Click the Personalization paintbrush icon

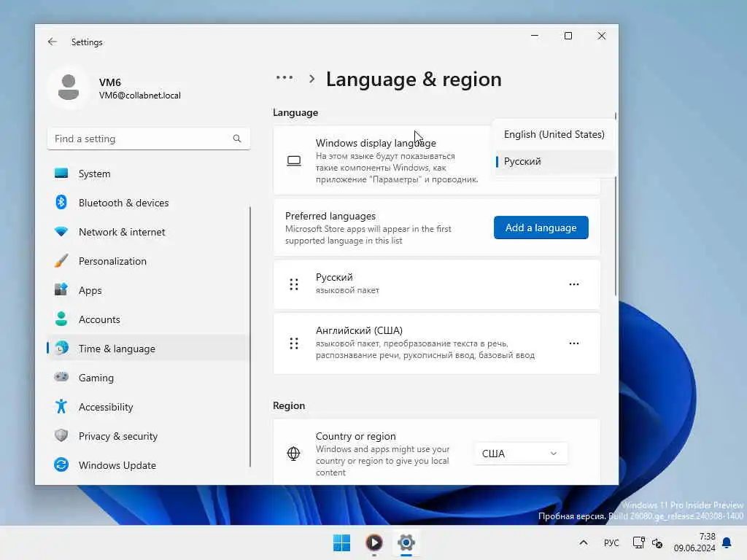pos(61,261)
